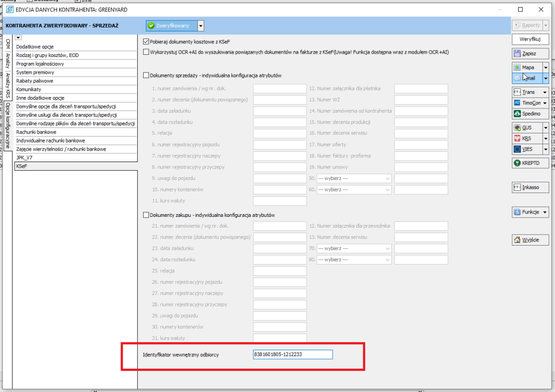Image resolution: width=555 pixels, height=392 pixels.
Task: Click into the Identyfikator wewnętrzny odbiorcy field
Action: pos(292,355)
